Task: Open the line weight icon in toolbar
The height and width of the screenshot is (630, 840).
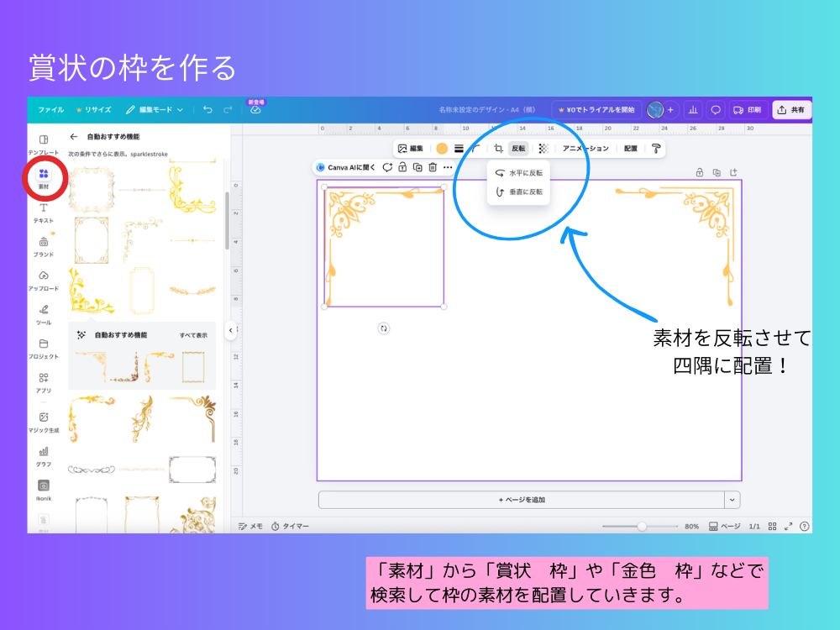Action: pos(459,149)
